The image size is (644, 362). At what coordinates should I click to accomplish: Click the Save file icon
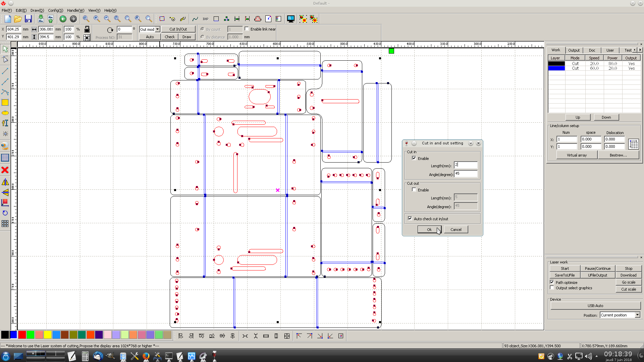[x=29, y=19]
